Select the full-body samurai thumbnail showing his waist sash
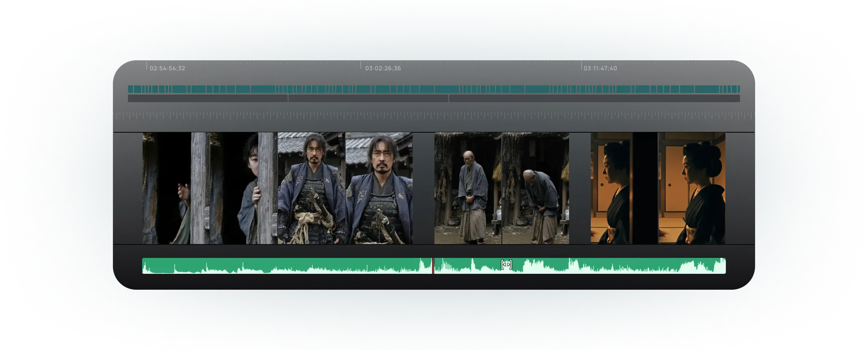The height and width of the screenshot is (350, 868). [x=311, y=188]
